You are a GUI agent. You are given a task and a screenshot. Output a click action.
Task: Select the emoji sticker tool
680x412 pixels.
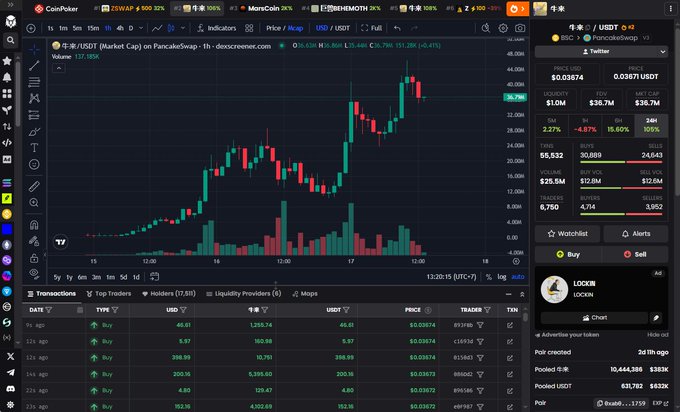pyautogui.click(x=34, y=164)
